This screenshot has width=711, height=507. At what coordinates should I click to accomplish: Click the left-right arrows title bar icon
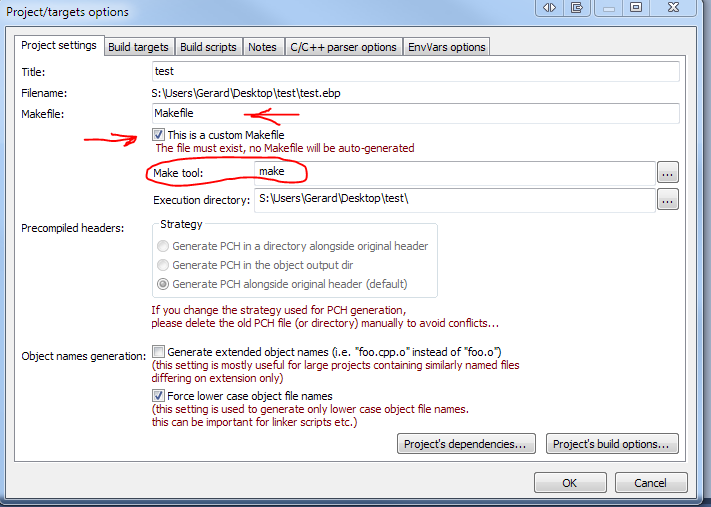550,8
